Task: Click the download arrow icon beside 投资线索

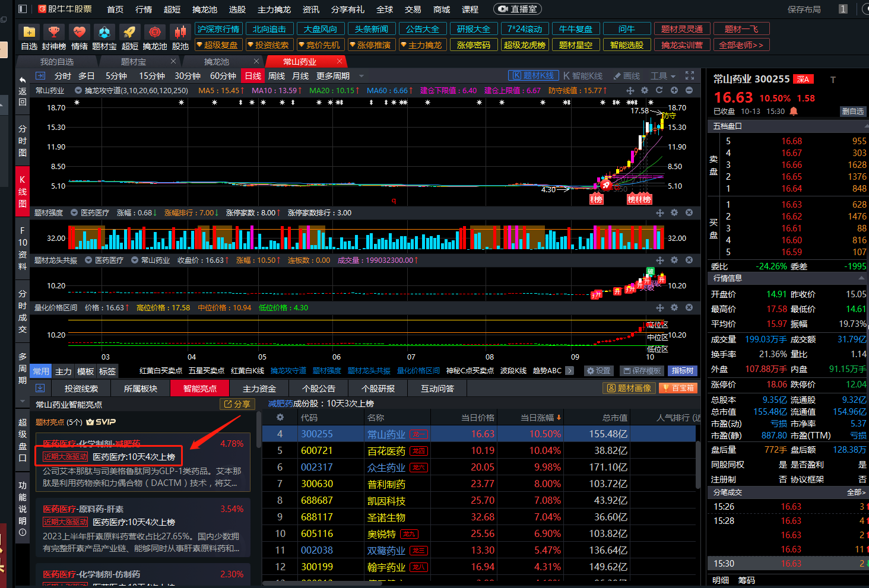Action: [x=40, y=388]
